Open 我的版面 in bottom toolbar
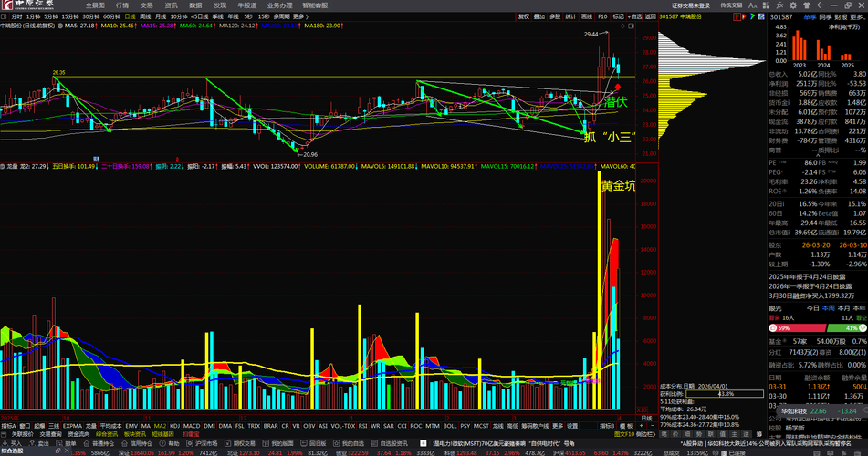 278,443
